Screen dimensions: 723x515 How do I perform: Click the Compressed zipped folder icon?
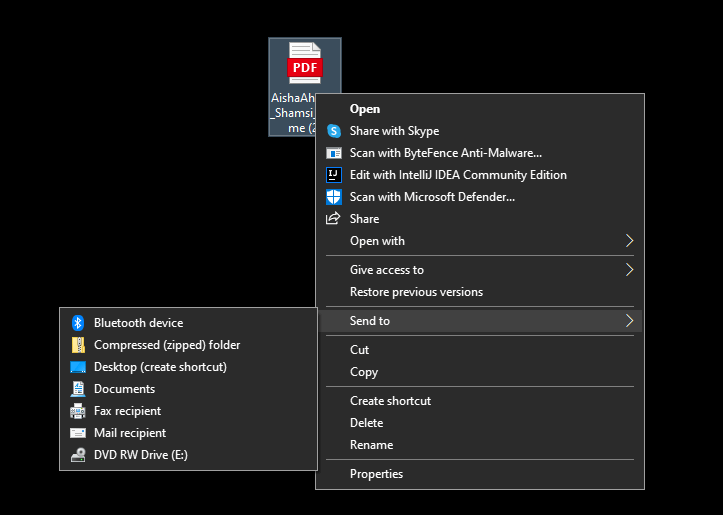(x=78, y=345)
